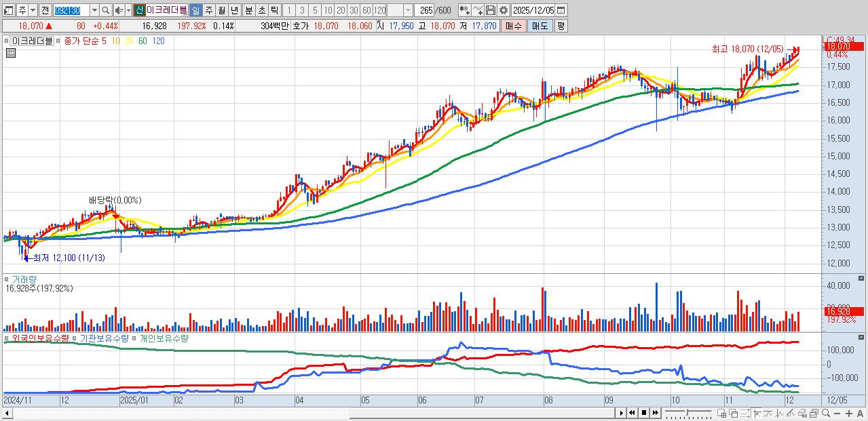
Task: Select the 월 monthly period tab
Action: (x=221, y=10)
